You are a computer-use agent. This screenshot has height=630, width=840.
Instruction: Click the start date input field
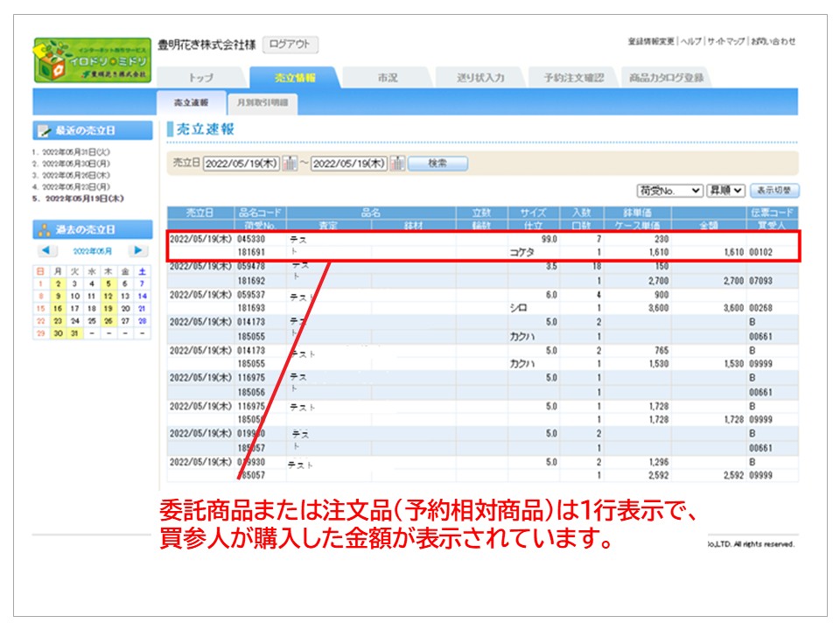[x=241, y=164]
